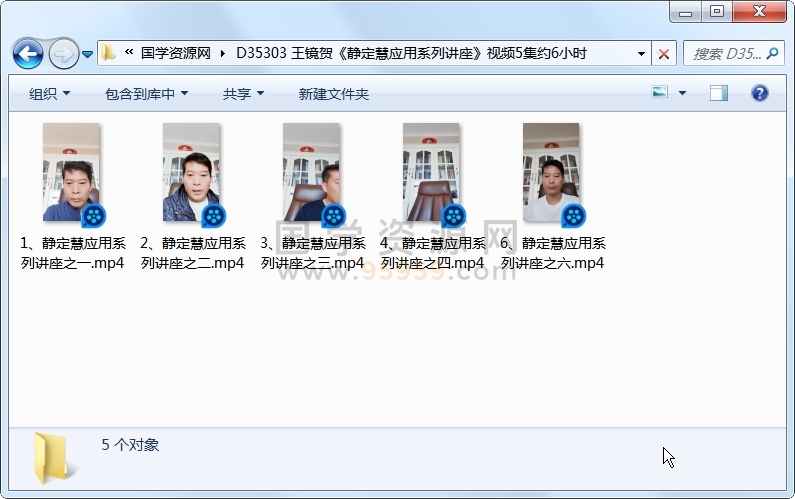Click file name 1、静定慧应用系列讲座之一.mp4
The width and height of the screenshot is (795, 499).
tap(73, 253)
